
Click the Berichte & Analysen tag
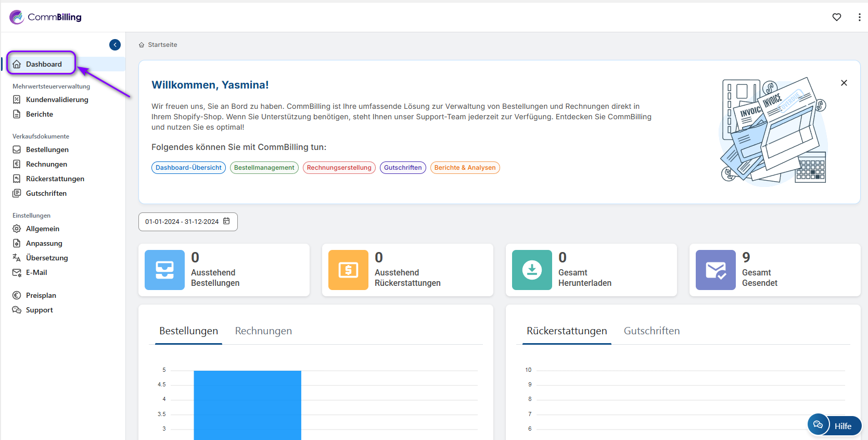(465, 168)
